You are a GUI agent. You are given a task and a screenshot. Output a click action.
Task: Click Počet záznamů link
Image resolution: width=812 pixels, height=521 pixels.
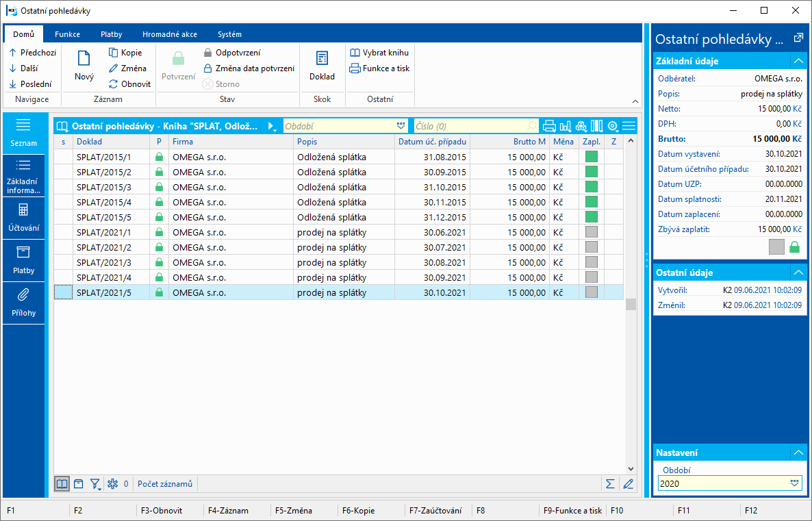[x=165, y=484]
